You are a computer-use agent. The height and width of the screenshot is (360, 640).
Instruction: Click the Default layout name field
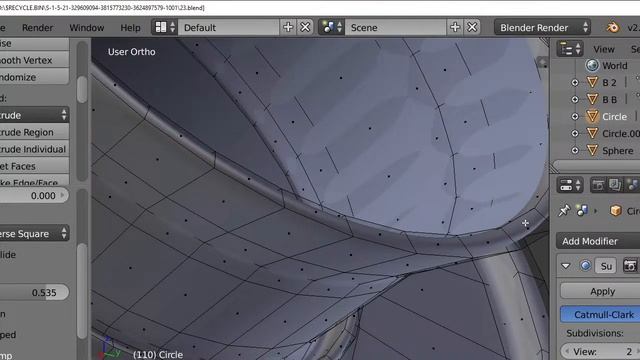[229, 27]
